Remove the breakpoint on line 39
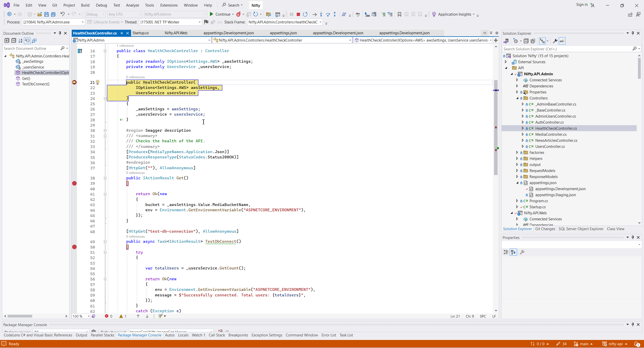This screenshot has height=348, width=644. pyautogui.click(x=74, y=183)
